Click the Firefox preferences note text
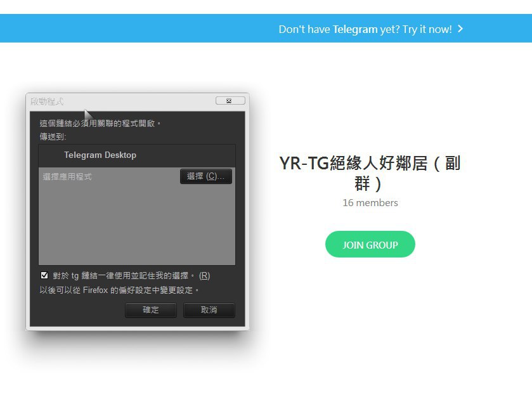 tap(119, 290)
